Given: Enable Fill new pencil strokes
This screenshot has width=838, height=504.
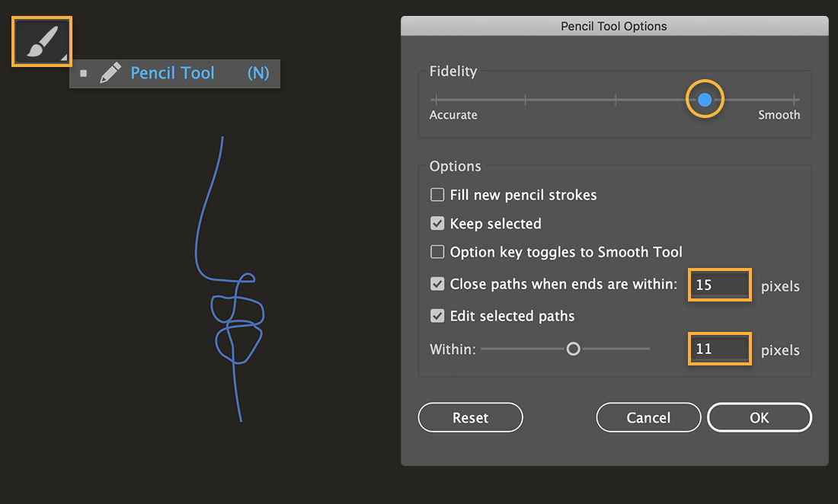Looking at the screenshot, I should [x=437, y=194].
